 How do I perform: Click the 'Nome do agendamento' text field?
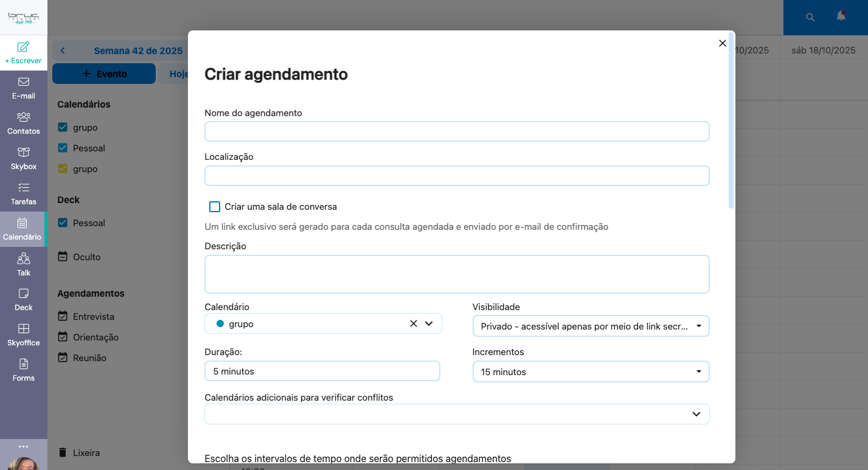tap(457, 131)
